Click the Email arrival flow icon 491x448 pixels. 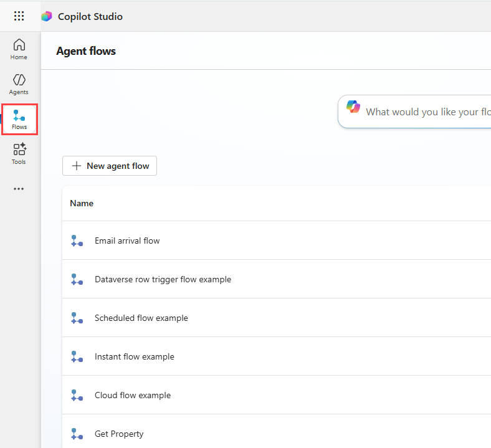[77, 241]
